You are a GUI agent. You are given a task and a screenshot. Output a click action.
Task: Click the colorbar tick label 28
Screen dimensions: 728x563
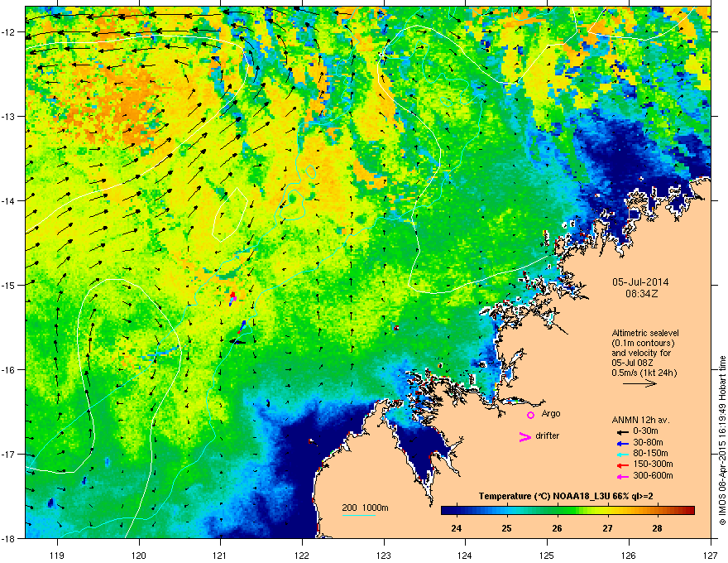click(658, 528)
